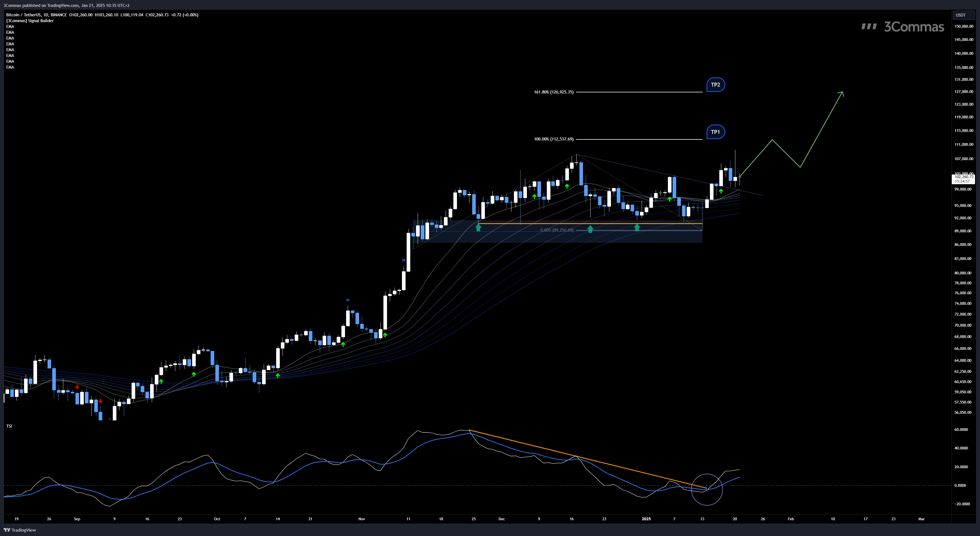
Task: Click the TP1 target label
Action: pos(715,132)
